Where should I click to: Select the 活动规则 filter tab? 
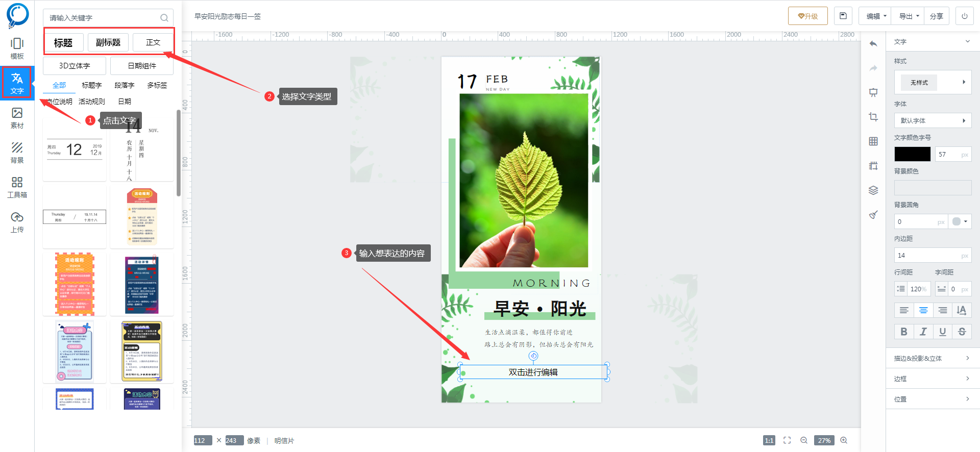click(x=92, y=102)
